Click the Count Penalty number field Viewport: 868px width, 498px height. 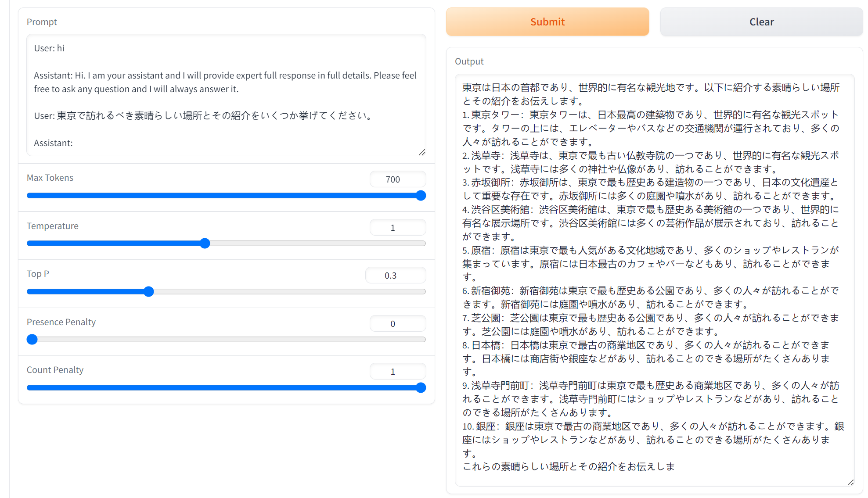point(397,372)
